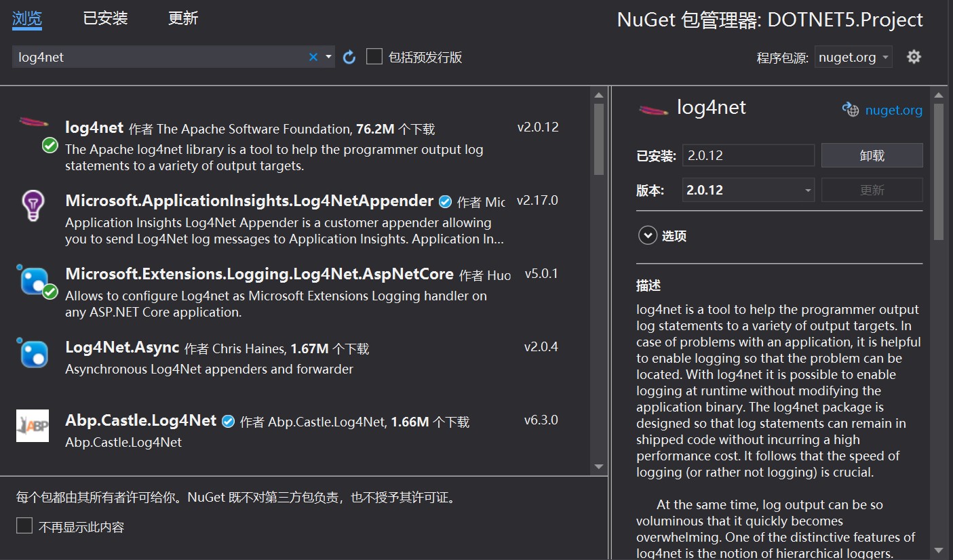The width and height of the screenshot is (953, 560).
Task: Click the 描述 description heading
Action: click(x=648, y=285)
